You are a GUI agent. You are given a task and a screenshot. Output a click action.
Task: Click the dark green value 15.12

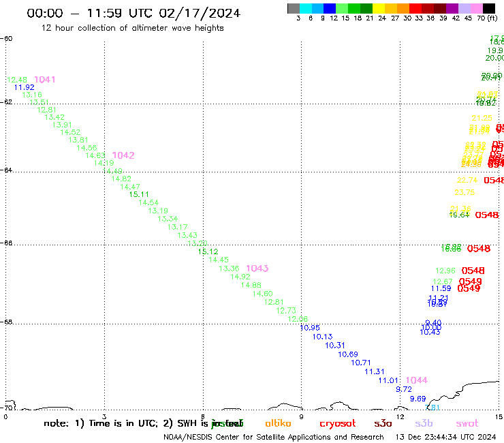click(208, 251)
